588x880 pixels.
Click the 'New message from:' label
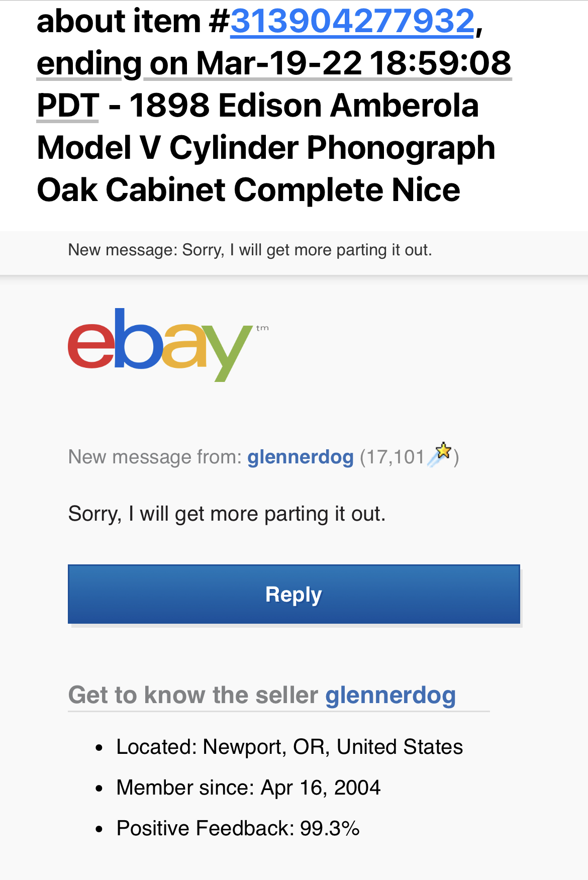(155, 457)
